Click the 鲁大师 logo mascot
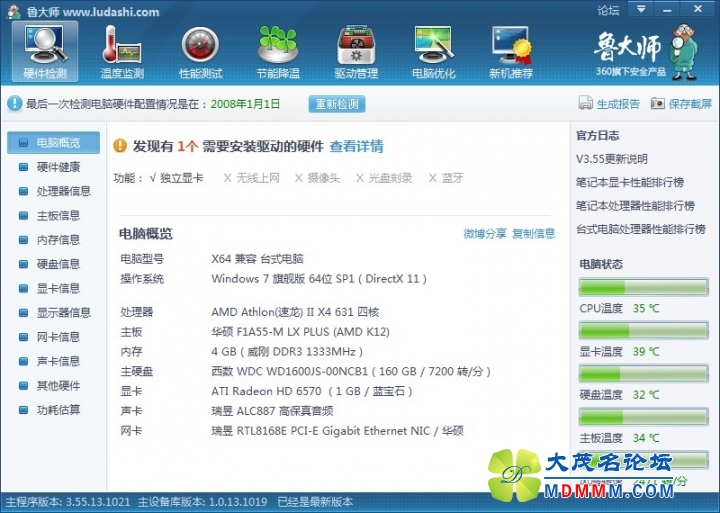720x513 pixels. pyautogui.click(x=683, y=52)
